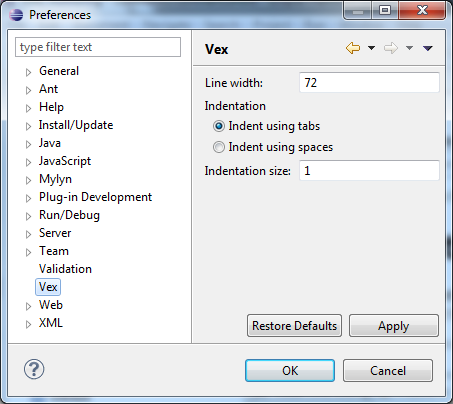Expand the XML tree node
This screenshot has height=404, width=453.
tap(29, 324)
